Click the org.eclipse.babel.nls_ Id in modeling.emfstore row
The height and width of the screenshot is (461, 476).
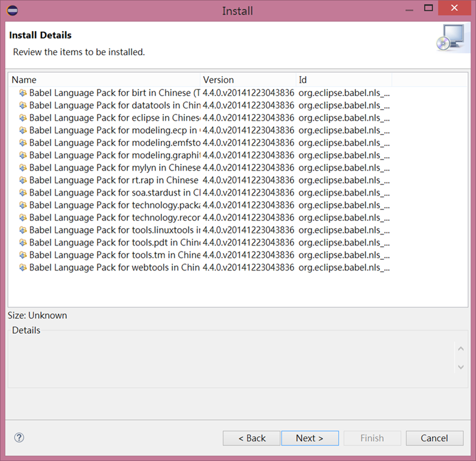[345, 143]
